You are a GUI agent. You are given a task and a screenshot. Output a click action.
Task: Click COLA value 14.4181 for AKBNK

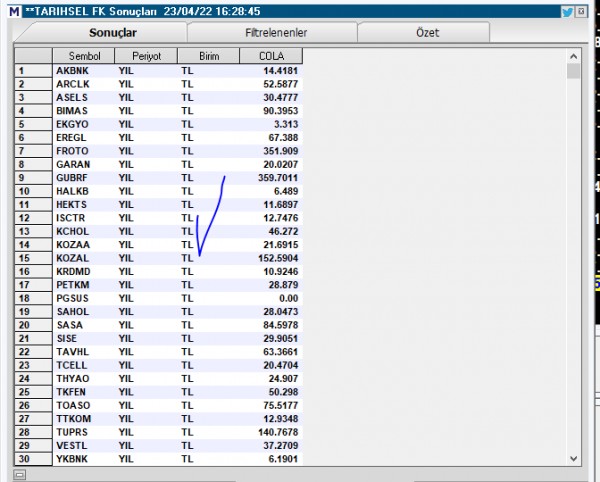coord(280,71)
